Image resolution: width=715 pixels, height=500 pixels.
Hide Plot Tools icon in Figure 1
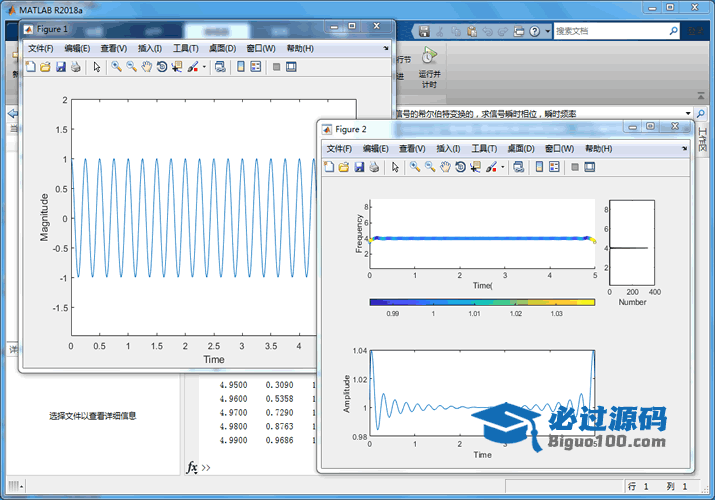(x=276, y=67)
